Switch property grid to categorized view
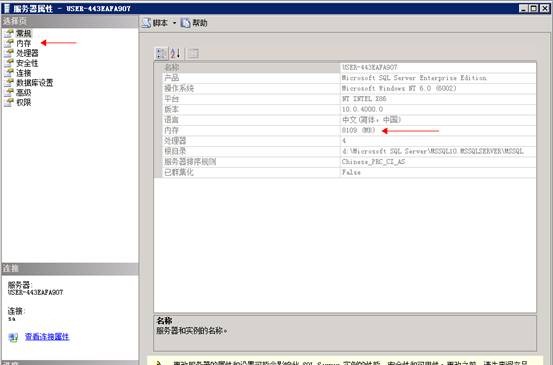 coord(162,54)
